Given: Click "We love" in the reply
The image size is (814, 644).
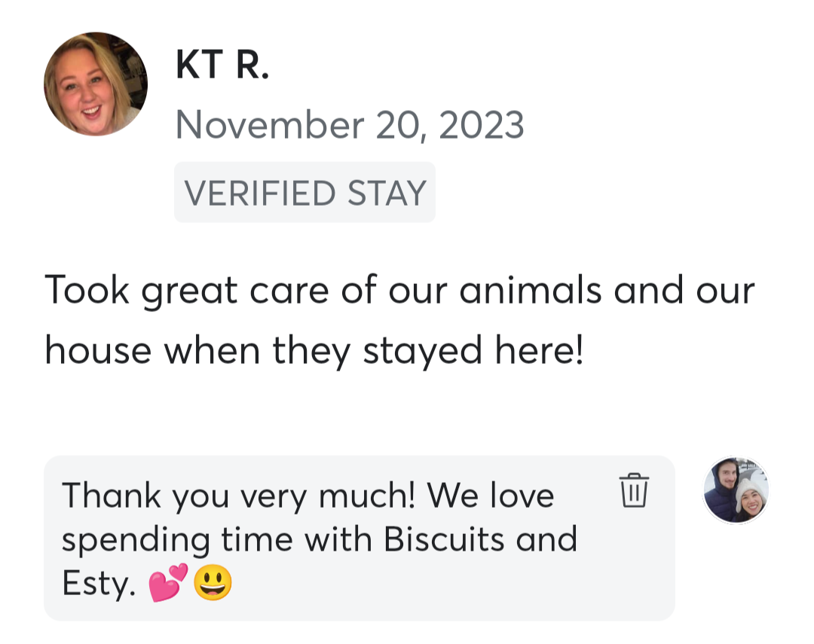Looking at the screenshot, I should [490, 496].
